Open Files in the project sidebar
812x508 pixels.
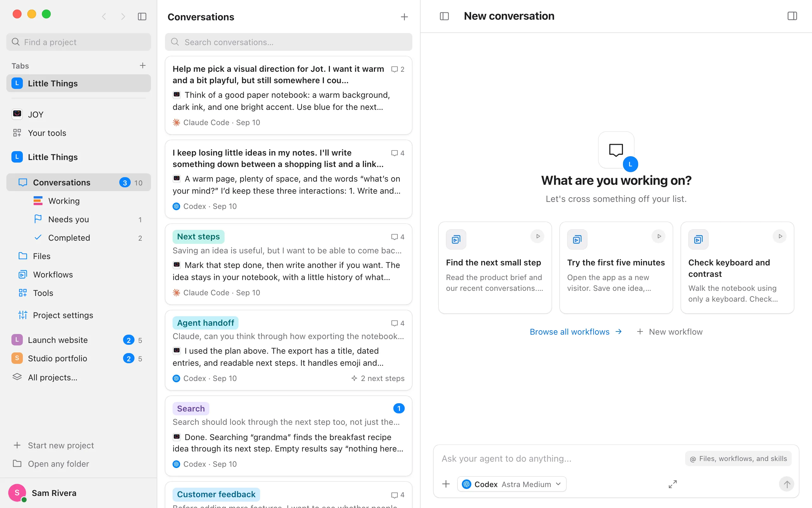click(79, 256)
